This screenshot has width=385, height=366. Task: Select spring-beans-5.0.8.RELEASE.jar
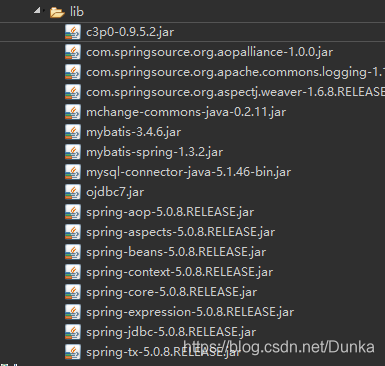click(x=176, y=252)
